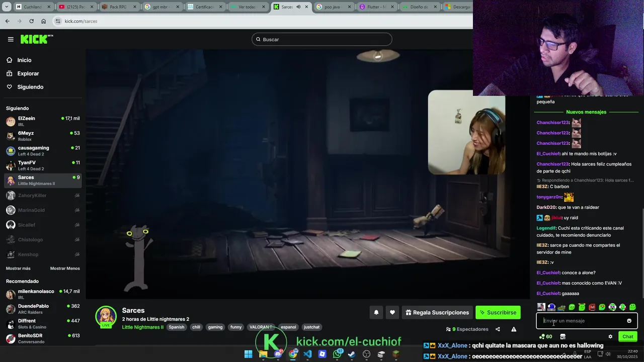Insert the red angry emote
644x362 pixels.
(592, 307)
